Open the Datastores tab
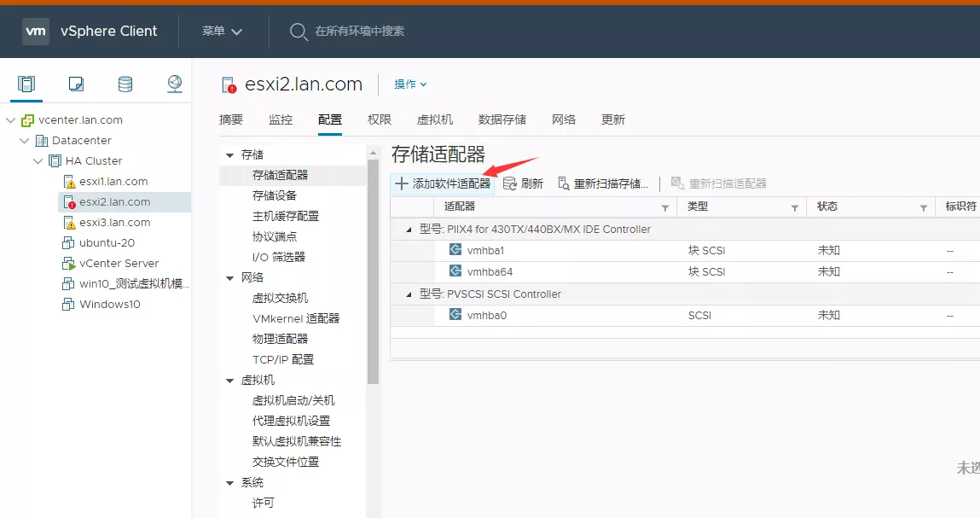Screen dimensions: 980x518 pos(502,119)
